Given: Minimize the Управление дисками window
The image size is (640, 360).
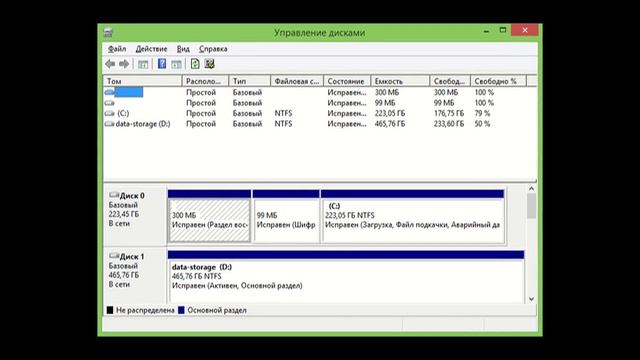Looking at the screenshot, I should (486, 31).
